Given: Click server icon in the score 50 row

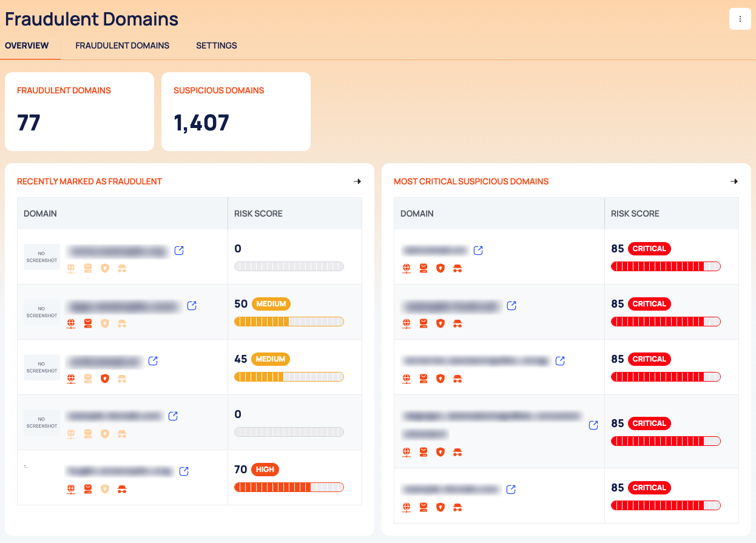Looking at the screenshot, I should click(x=88, y=323).
